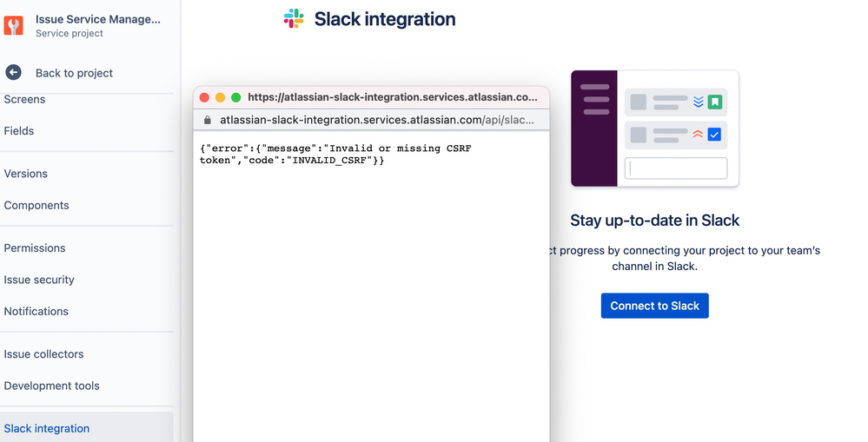
Task: Click the blue checkbox icon in the illustration
Action: coord(715,135)
